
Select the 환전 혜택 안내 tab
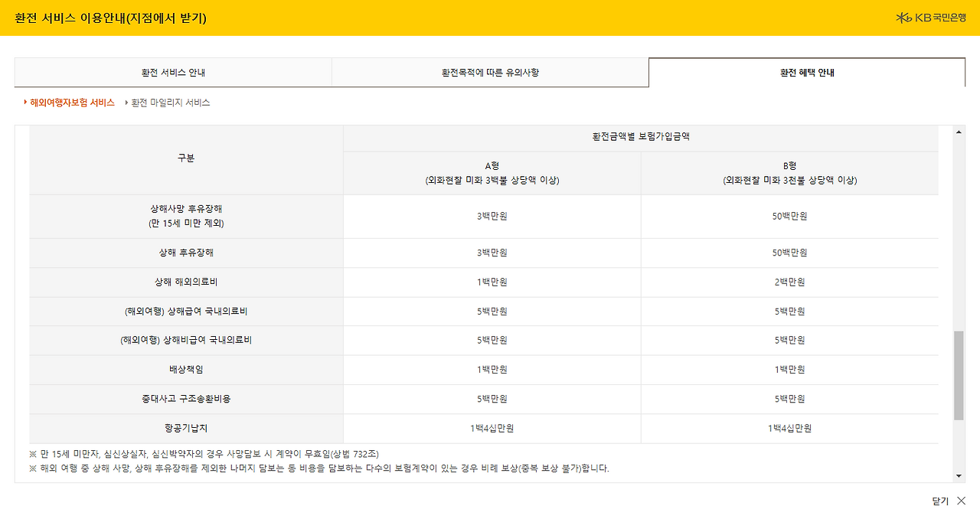point(807,71)
